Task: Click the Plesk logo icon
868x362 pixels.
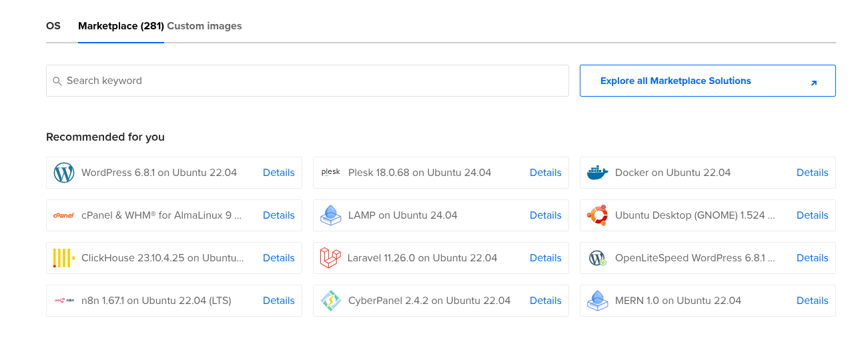Action: pyautogui.click(x=331, y=172)
